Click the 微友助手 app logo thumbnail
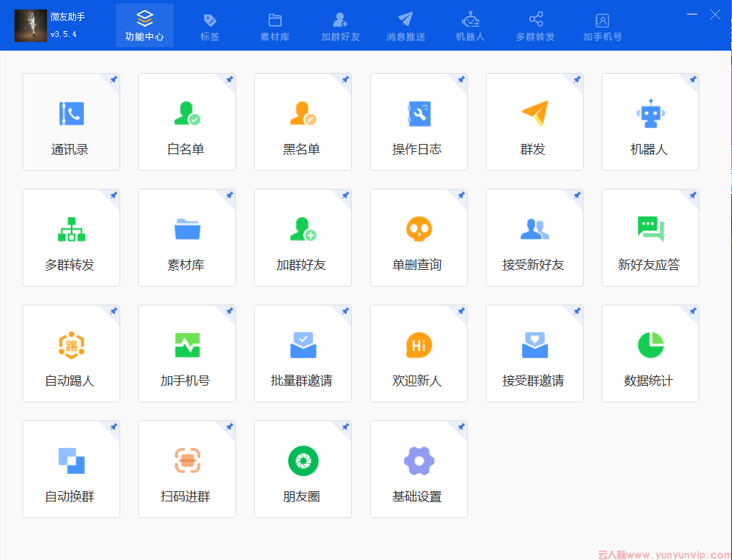Viewport: 732px width, 560px height. pos(30,25)
